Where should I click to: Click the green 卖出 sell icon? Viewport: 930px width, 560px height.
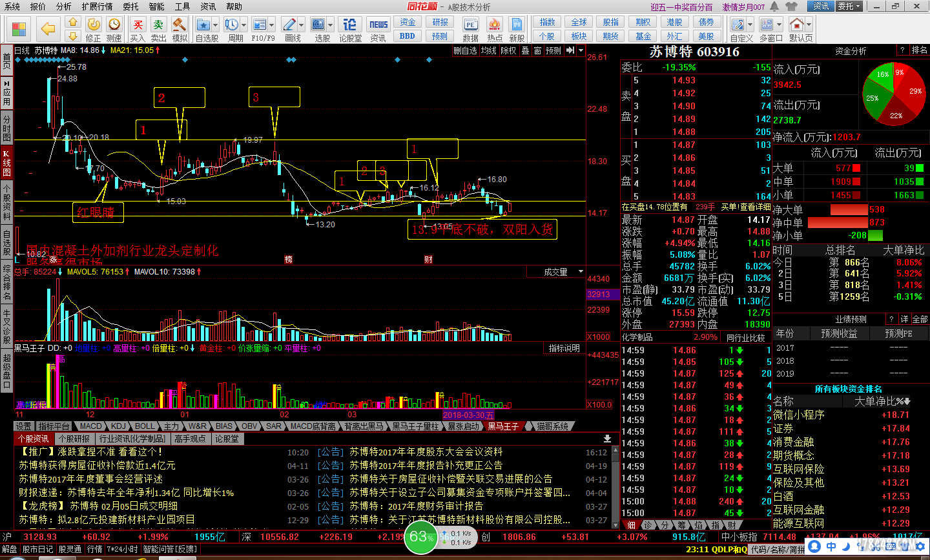pyautogui.click(x=158, y=25)
